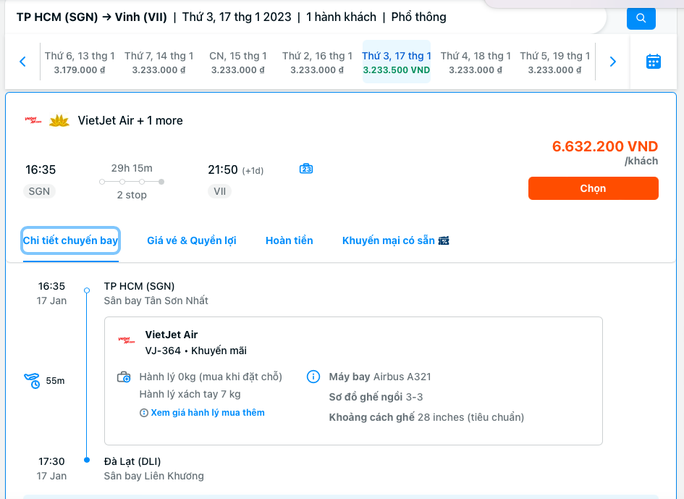
Task: Click the info icon next to Máy bay
Action: [x=313, y=377]
